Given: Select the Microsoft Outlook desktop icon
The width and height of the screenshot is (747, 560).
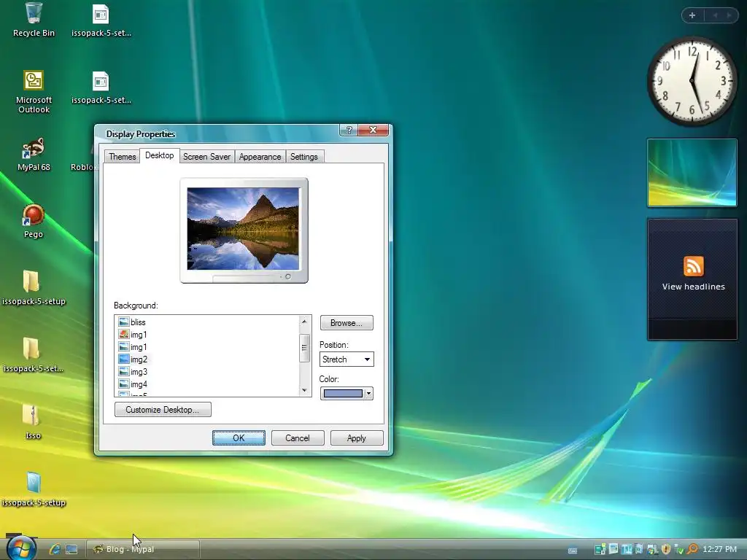Looking at the screenshot, I should point(34,91).
